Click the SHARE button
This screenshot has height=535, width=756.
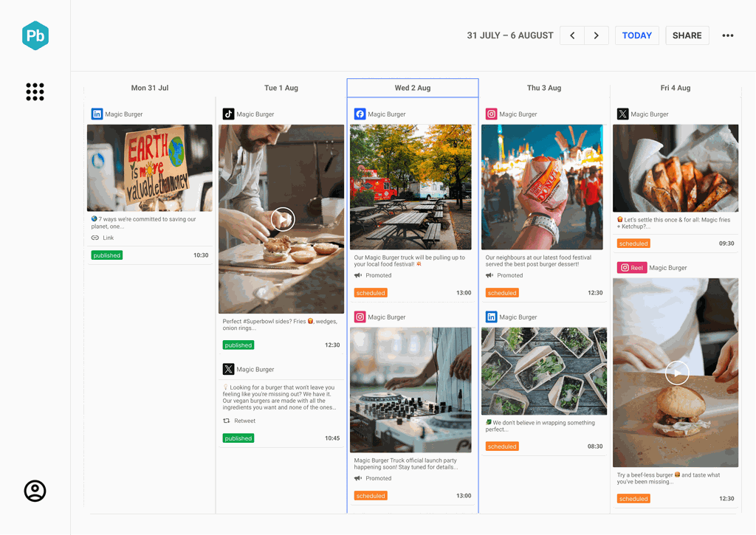tap(687, 35)
